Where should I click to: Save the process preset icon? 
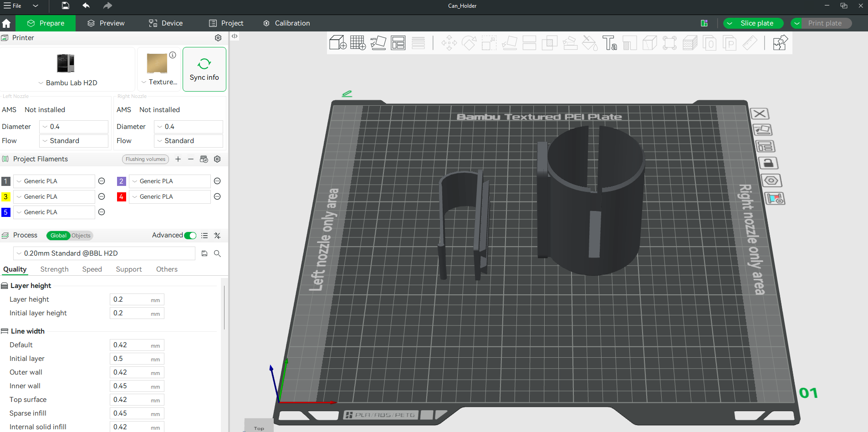pyautogui.click(x=204, y=253)
